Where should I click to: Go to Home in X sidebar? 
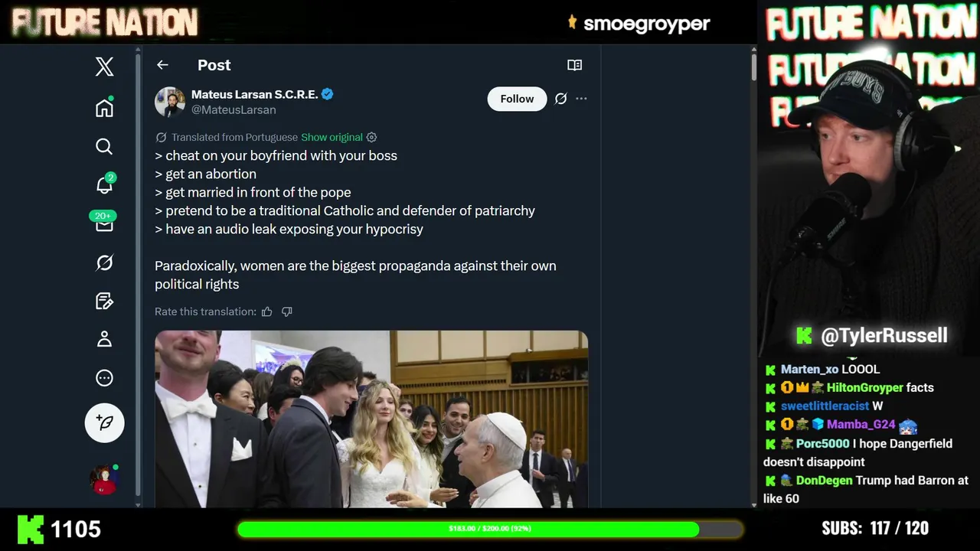[104, 108]
